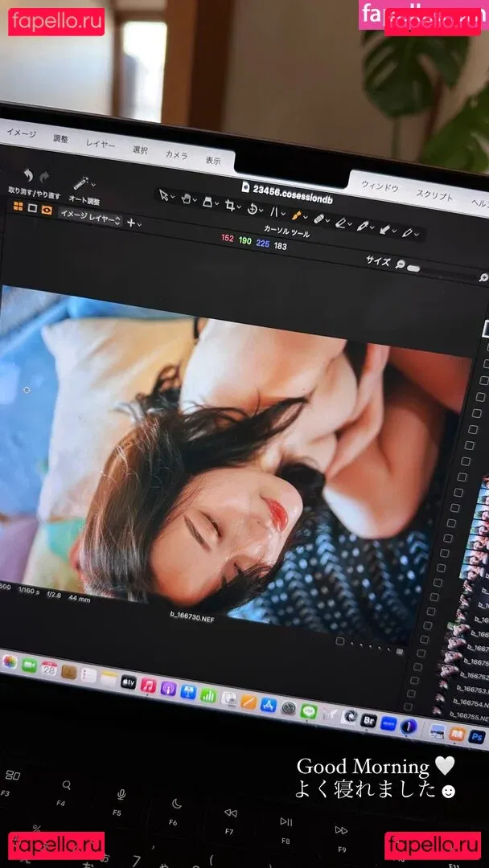Switch to single viewer square mode

point(33,208)
